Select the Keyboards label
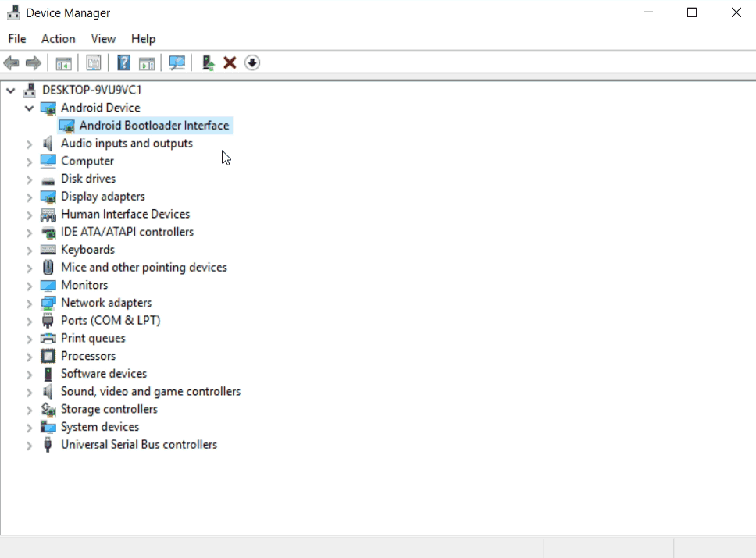This screenshot has height=558, width=756. pyautogui.click(x=87, y=250)
